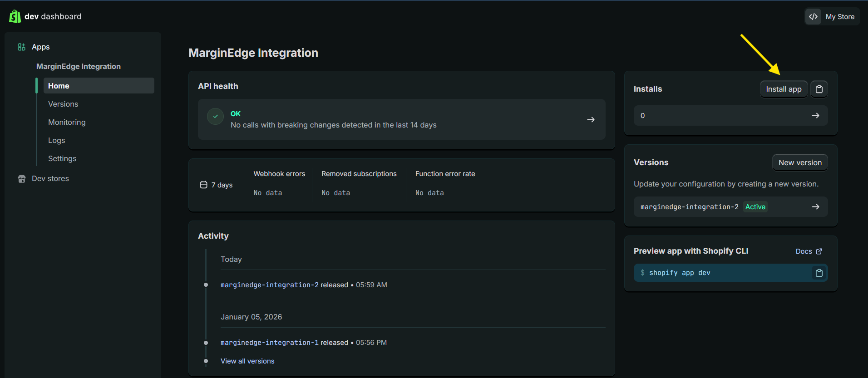Click the Install app button

784,89
